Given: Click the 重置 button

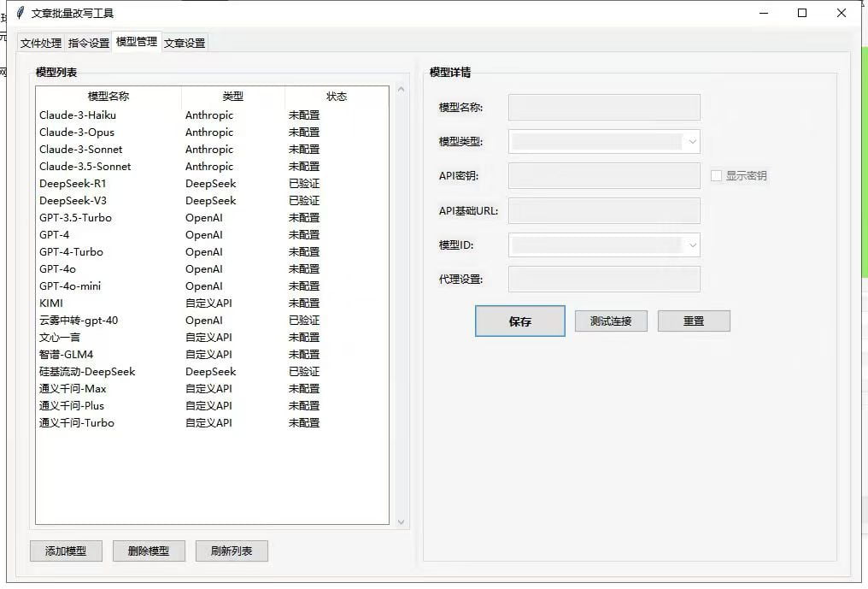Looking at the screenshot, I should [694, 321].
